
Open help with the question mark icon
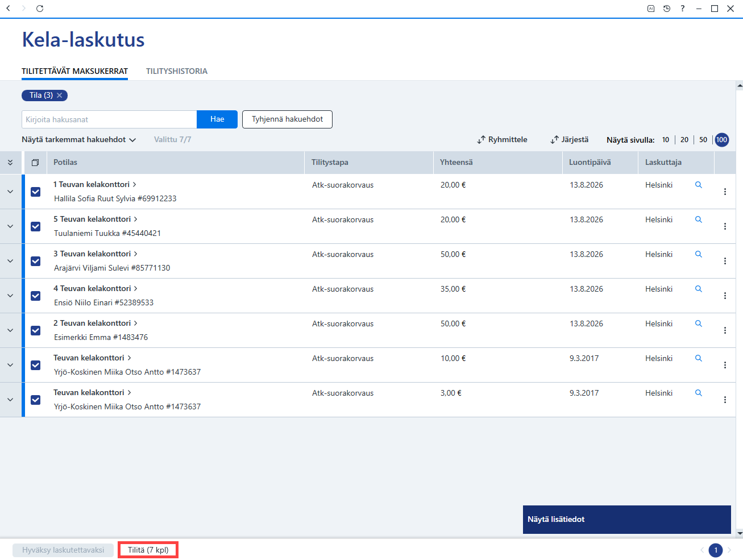(683, 9)
